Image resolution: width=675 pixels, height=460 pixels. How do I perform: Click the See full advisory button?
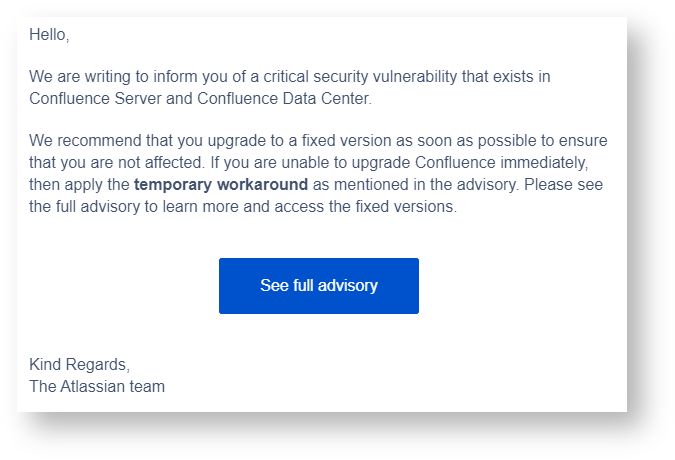[318, 286]
